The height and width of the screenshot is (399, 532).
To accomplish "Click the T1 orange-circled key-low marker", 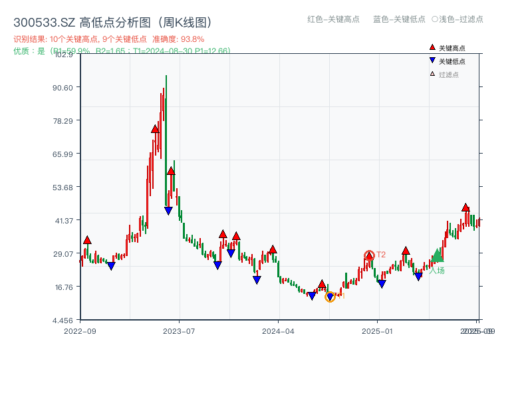I will [x=330, y=296].
